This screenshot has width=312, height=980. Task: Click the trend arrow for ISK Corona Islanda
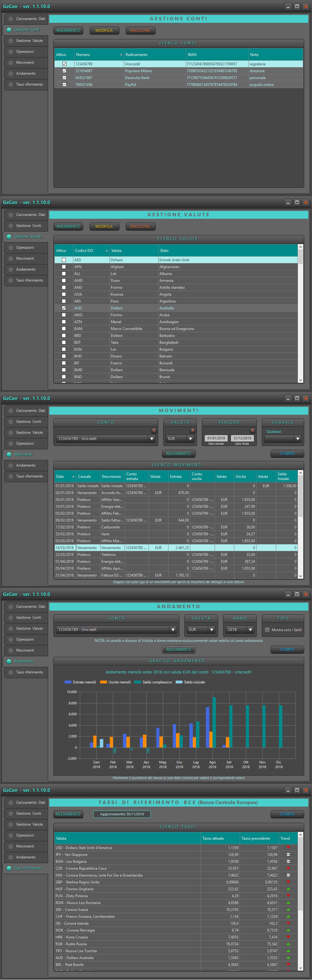coord(288,923)
